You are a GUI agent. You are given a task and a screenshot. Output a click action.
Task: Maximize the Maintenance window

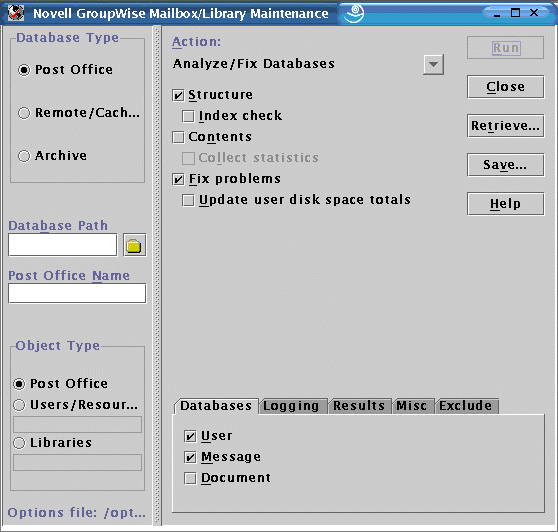pyautogui.click(x=515, y=13)
